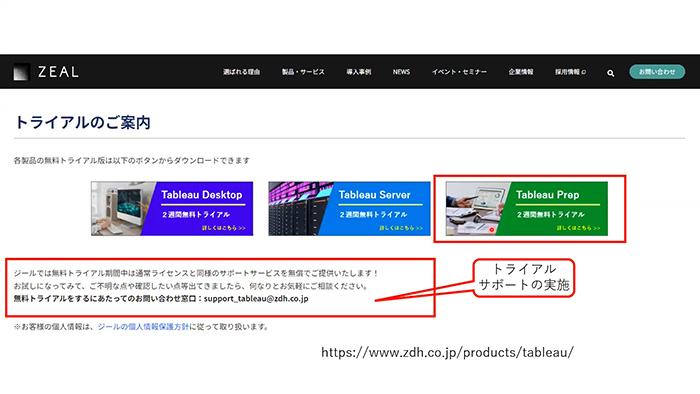This screenshot has height=394, width=700.
Task: Click the お問い合わせ button
Action: (657, 72)
